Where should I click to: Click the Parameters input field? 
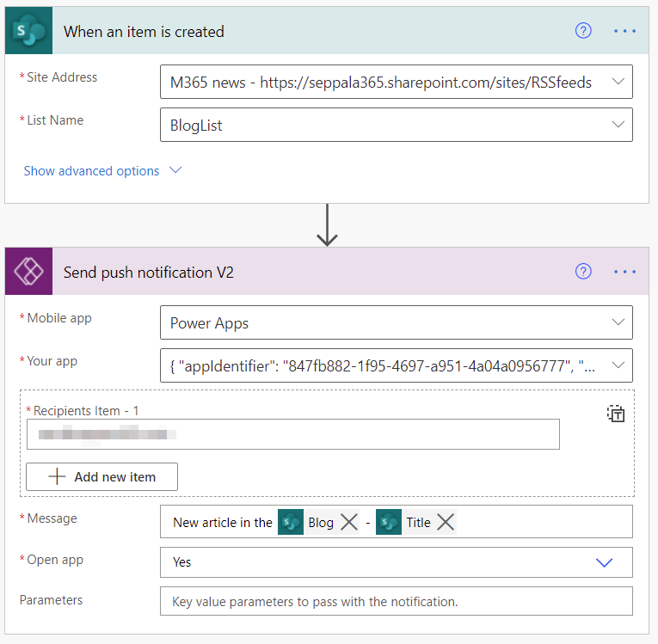point(396,601)
